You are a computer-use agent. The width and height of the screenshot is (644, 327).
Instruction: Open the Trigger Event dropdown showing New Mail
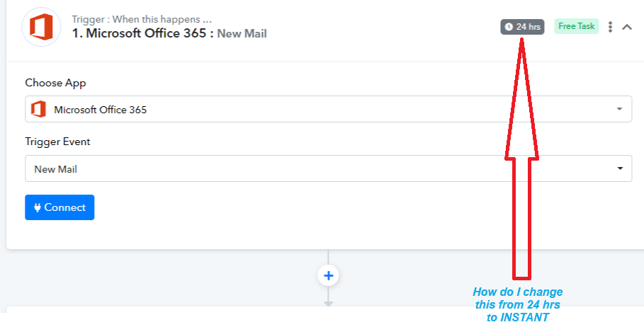click(328, 168)
